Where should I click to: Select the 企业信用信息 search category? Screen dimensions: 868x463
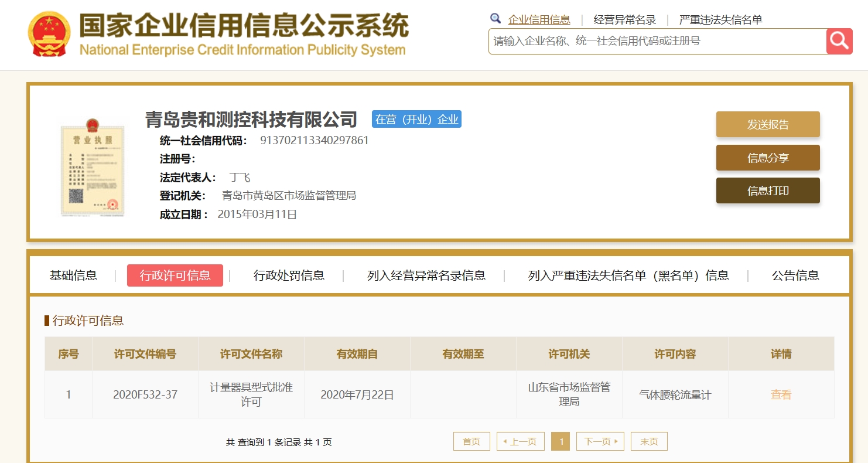point(539,19)
